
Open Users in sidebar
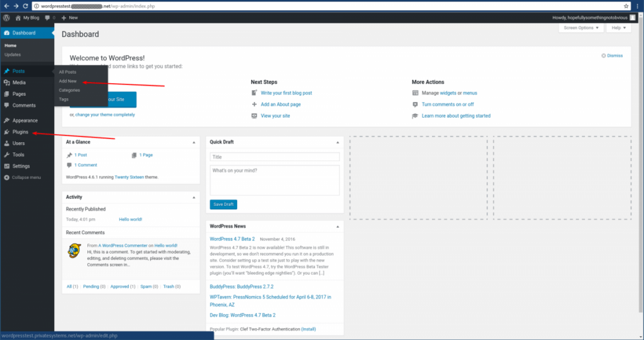pyautogui.click(x=27, y=144)
